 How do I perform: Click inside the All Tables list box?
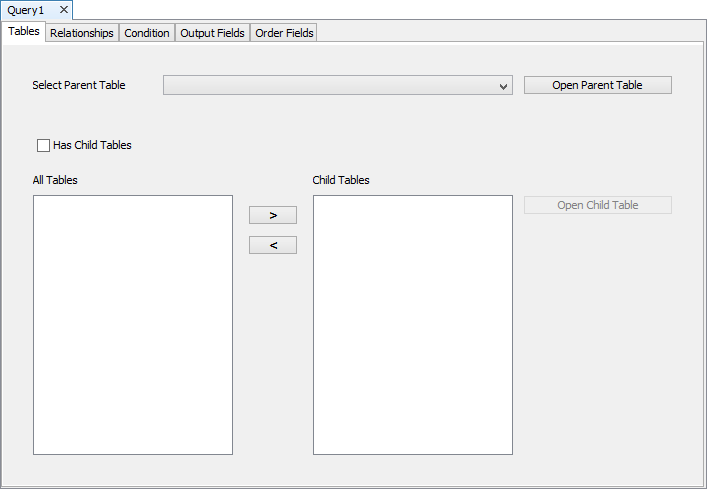point(133,325)
